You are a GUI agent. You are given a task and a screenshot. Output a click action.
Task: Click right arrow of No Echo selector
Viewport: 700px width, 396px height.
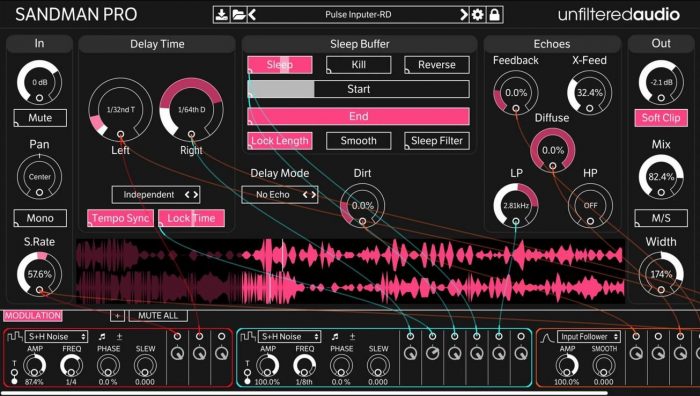point(313,195)
